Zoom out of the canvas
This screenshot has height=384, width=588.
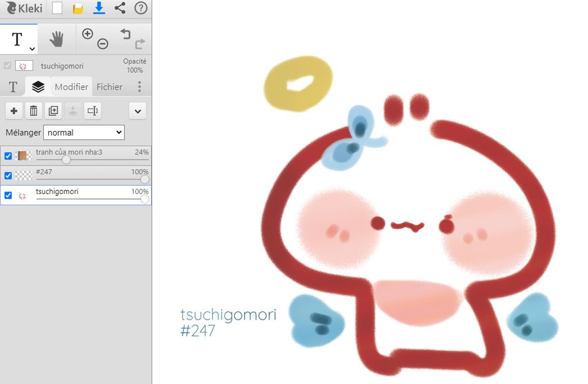coord(103,44)
